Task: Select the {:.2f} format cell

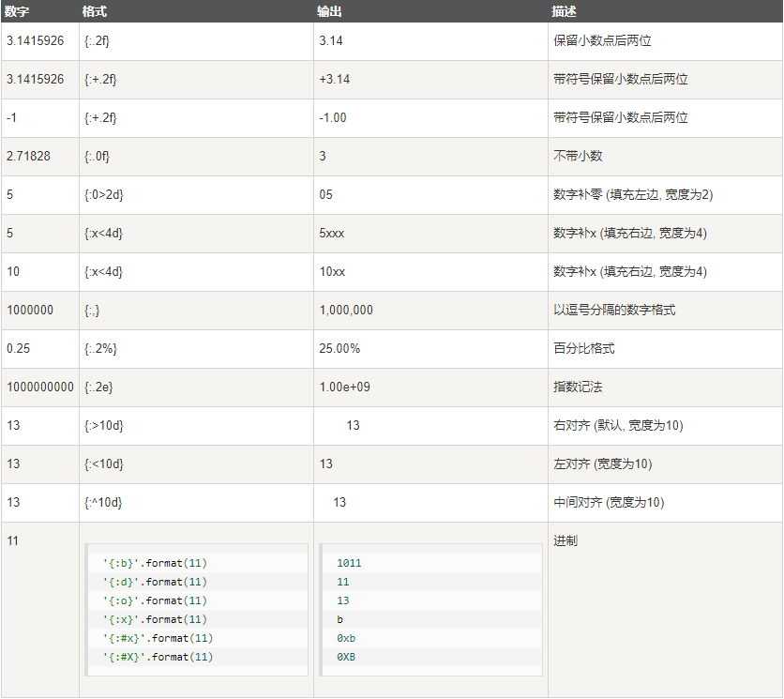Action: [196, 41]
